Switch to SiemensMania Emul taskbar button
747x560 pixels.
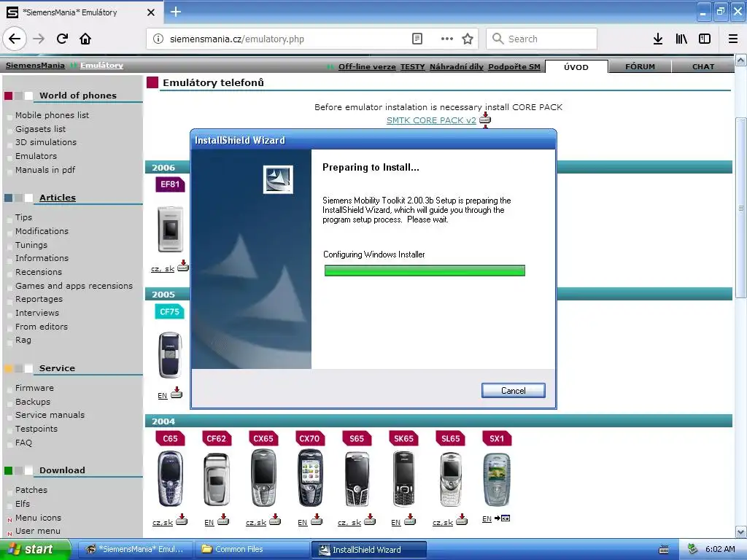[136, 549]
